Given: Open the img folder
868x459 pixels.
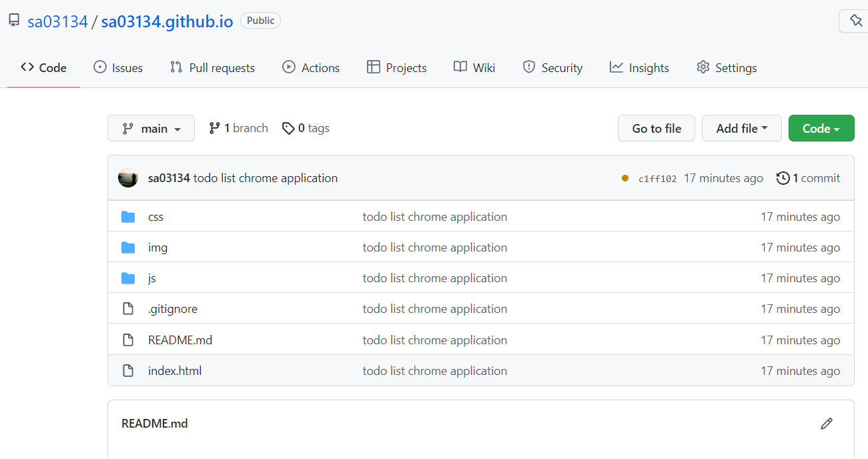Looking at the screenshot, I should point(157,248).
